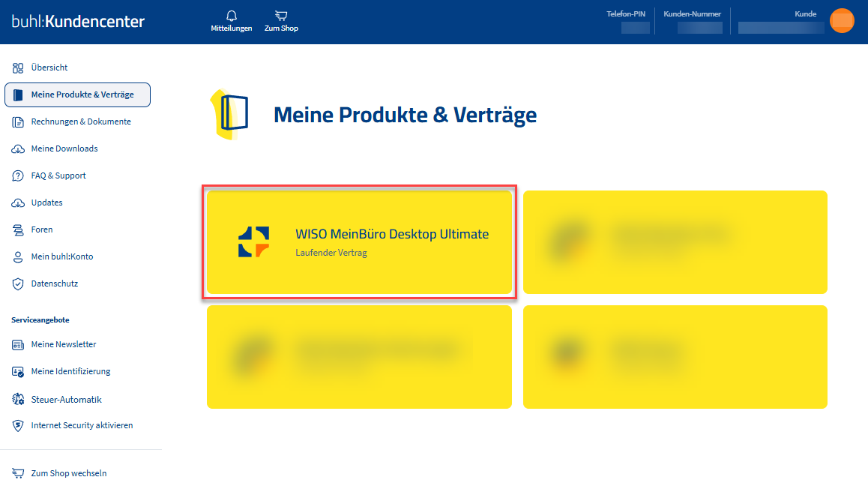This screenshot has height=504, width=868.
Task: Click the Meine Produkte & Verträge book icon
Action: pyautogui.click(x=18, y=94)
